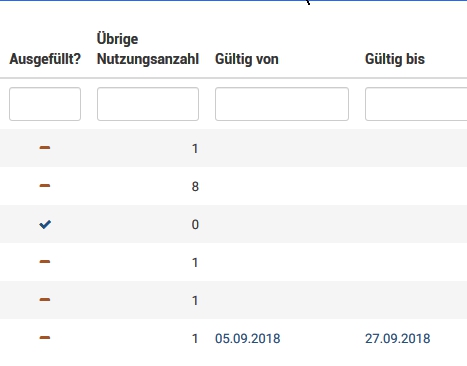Select the date 05.09.2018 cell

click(248, 339)
